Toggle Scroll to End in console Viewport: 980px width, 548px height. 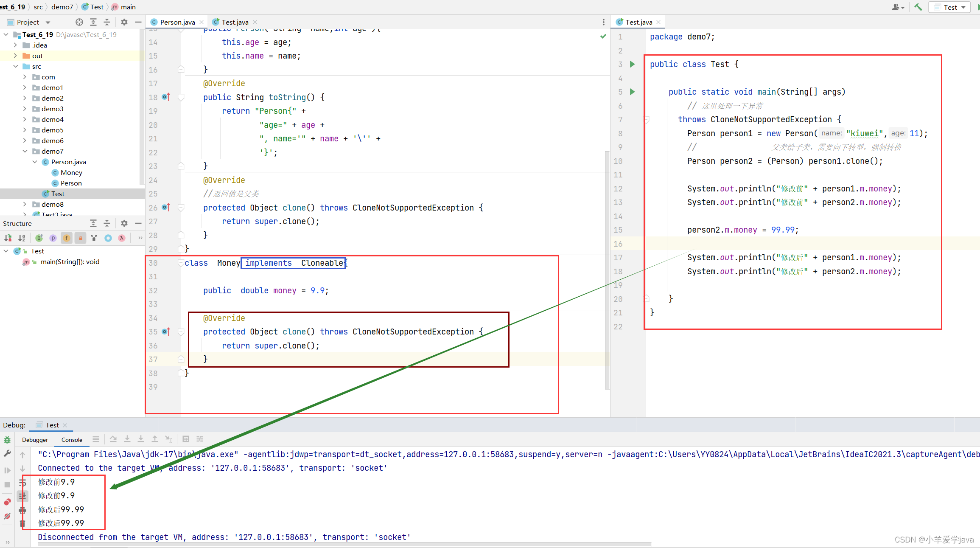point(22,496)
